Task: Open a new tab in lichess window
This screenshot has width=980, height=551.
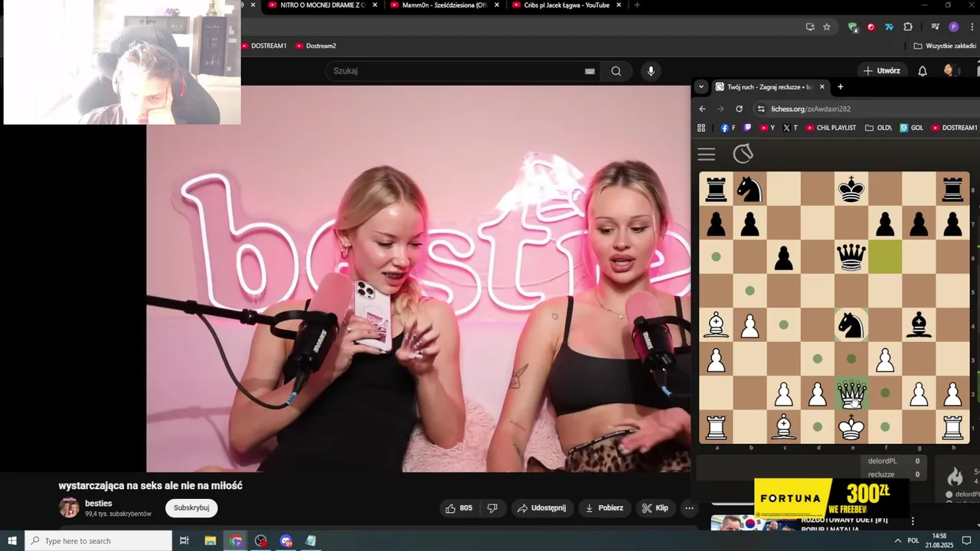Action: [840, 86]
